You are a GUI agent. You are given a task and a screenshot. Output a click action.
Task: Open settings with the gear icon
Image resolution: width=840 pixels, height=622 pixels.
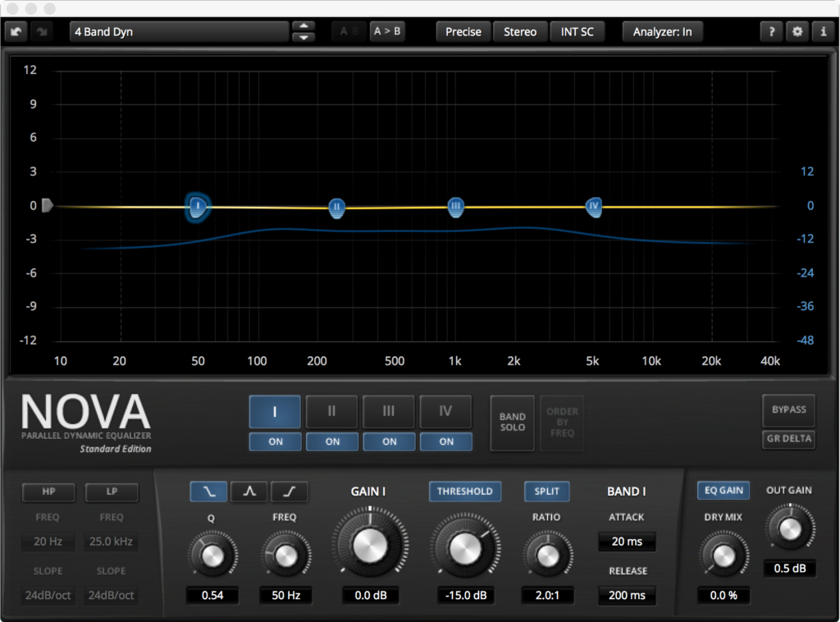[x=797, y=32]
